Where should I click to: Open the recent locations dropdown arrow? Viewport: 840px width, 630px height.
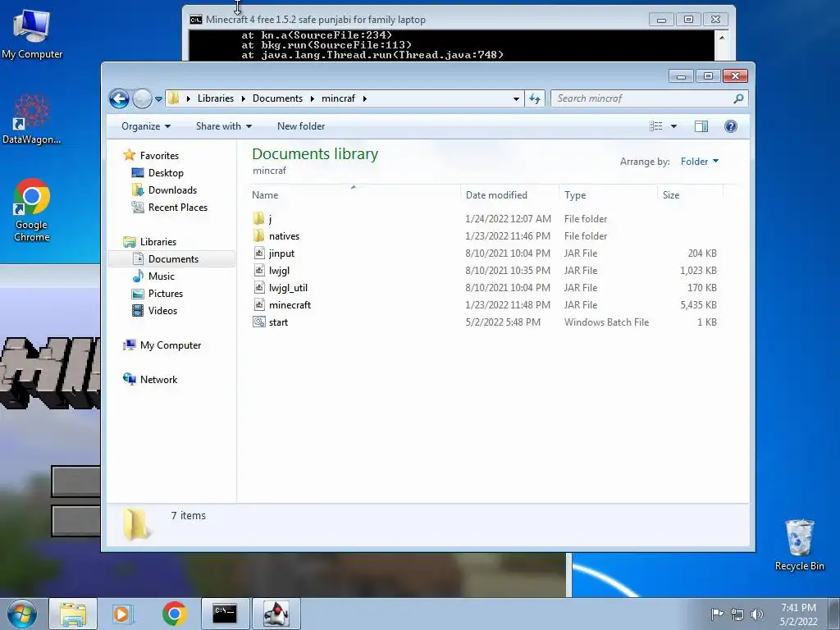[158, 99]
